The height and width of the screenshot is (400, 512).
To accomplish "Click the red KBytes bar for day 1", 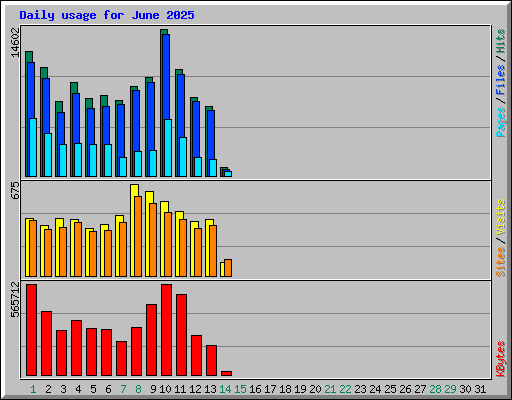I will (31, 330).
